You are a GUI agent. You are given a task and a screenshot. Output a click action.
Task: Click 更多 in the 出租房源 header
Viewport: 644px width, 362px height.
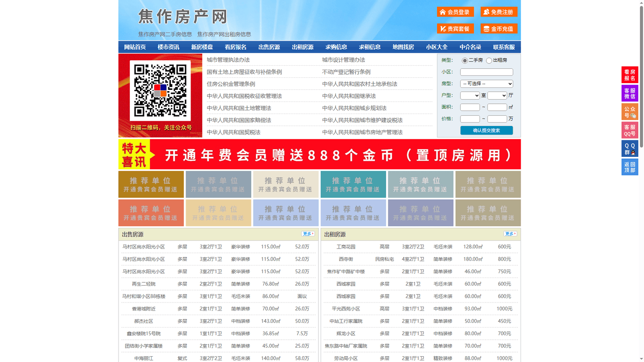click(510, 234)
